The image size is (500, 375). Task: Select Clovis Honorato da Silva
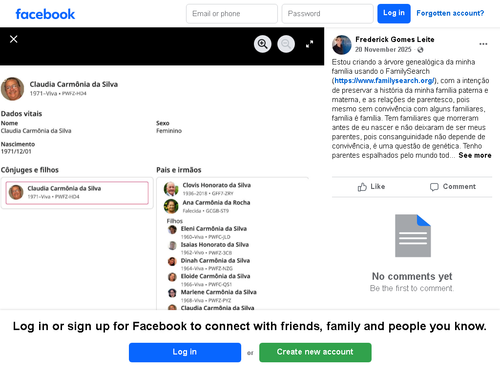click(x=217, y=185)
